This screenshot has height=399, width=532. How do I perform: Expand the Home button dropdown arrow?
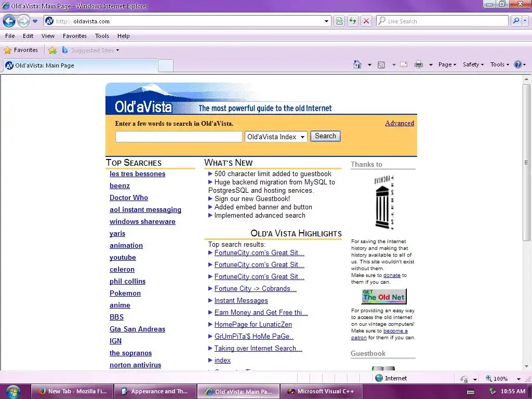tap(369, 64)
